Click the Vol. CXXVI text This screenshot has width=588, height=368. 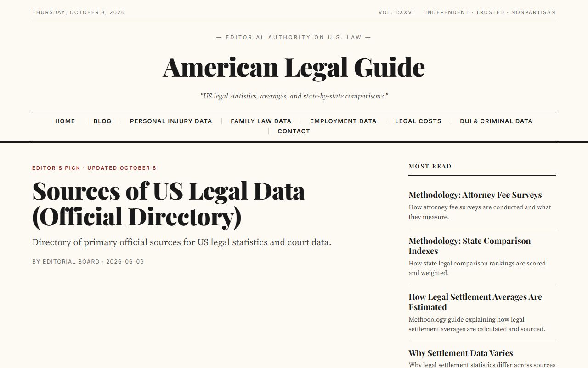coord(396,12)
